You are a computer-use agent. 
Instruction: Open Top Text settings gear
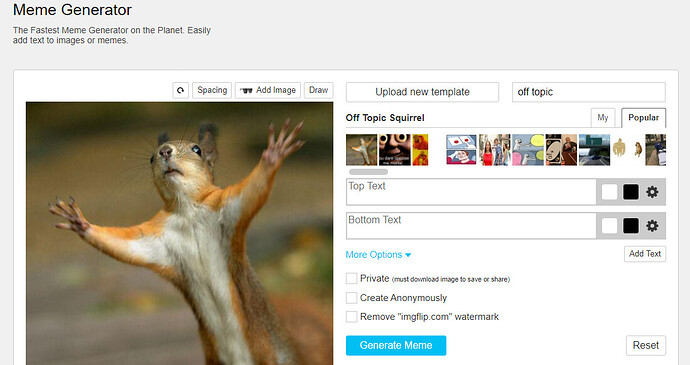(x=652, y=192)
